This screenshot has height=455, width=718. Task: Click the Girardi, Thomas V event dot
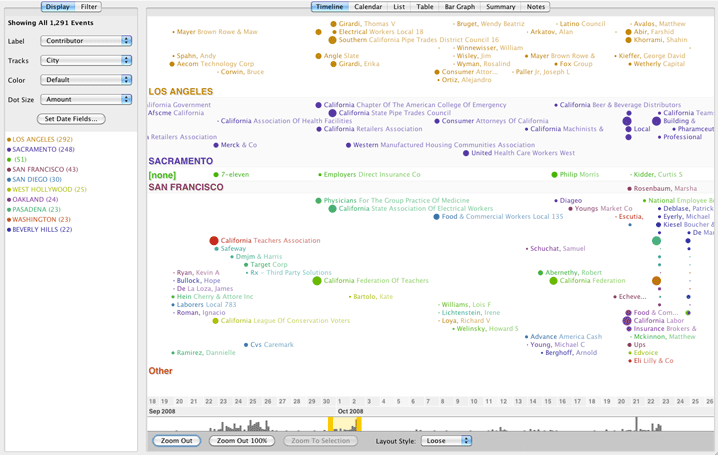pyautogui.click(x=333, y=24)
